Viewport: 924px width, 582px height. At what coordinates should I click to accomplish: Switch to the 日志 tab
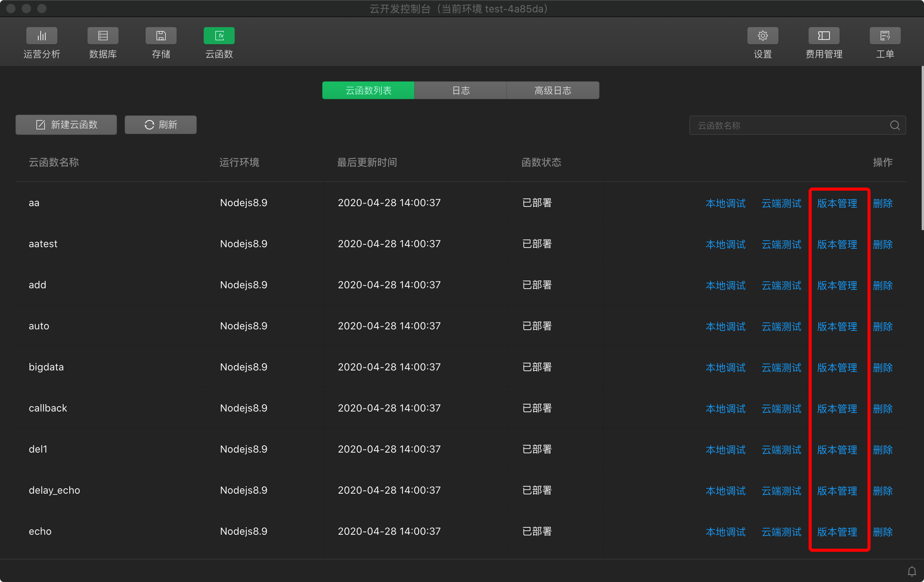coord(461,90)
